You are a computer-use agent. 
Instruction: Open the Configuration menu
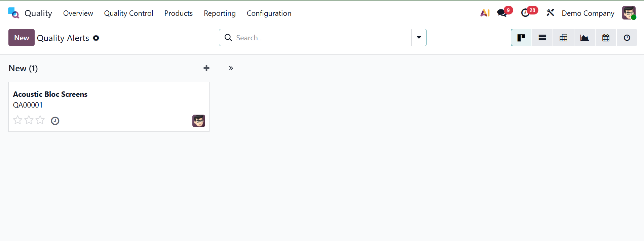click(x=269, y=13)
